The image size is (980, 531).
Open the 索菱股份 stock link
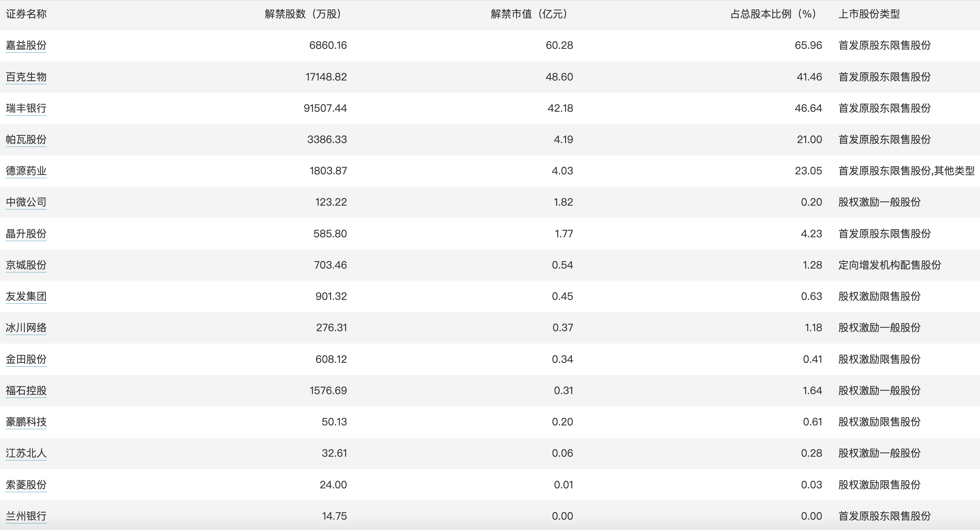click(x=26, y=485)
